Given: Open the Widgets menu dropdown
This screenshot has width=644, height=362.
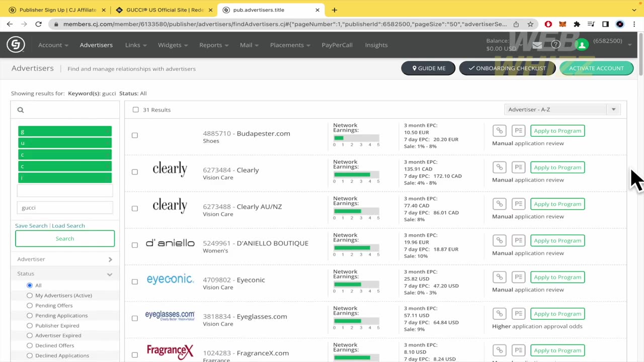Looking at the screenshot, I should pos(173,45).
